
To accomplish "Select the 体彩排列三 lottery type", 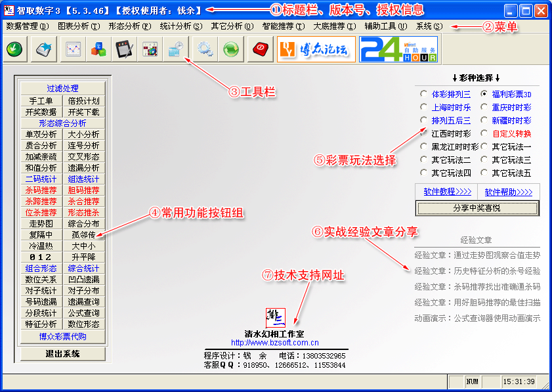I will coord(446,94).
